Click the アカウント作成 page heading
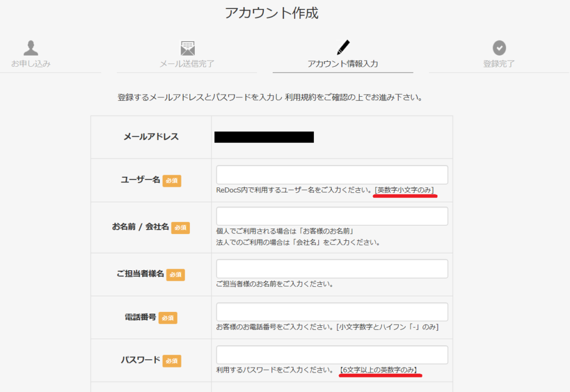This screenshot has height=392, width=570. point(272,13)
